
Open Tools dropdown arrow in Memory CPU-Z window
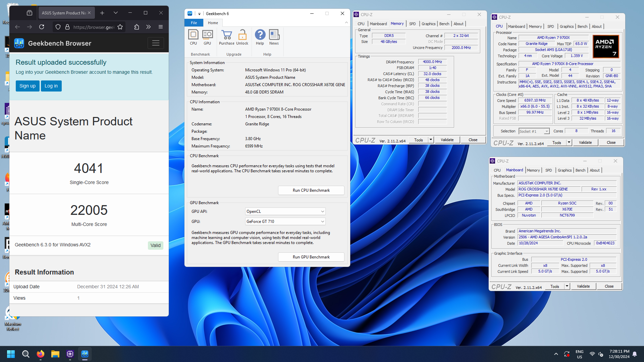point(431,140)
